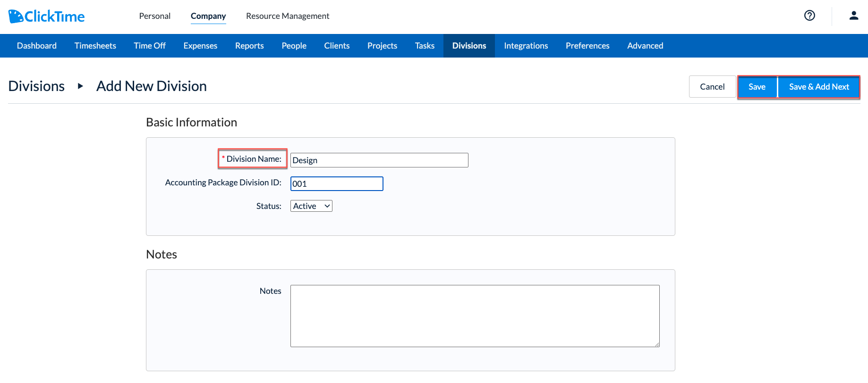Click the "Accounting Package Division ID:" label
The height and width of the screenshot is (383, 868).
(223, 183)
